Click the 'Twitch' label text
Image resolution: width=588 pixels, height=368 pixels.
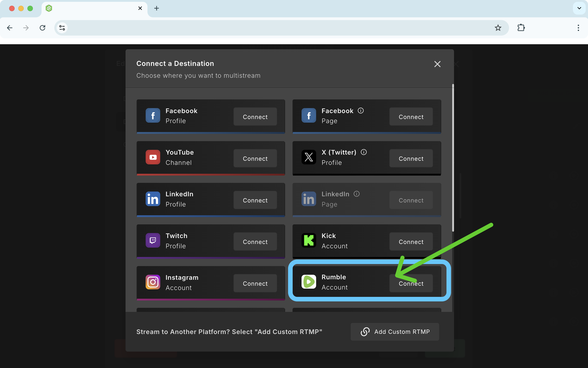[176, 236]
